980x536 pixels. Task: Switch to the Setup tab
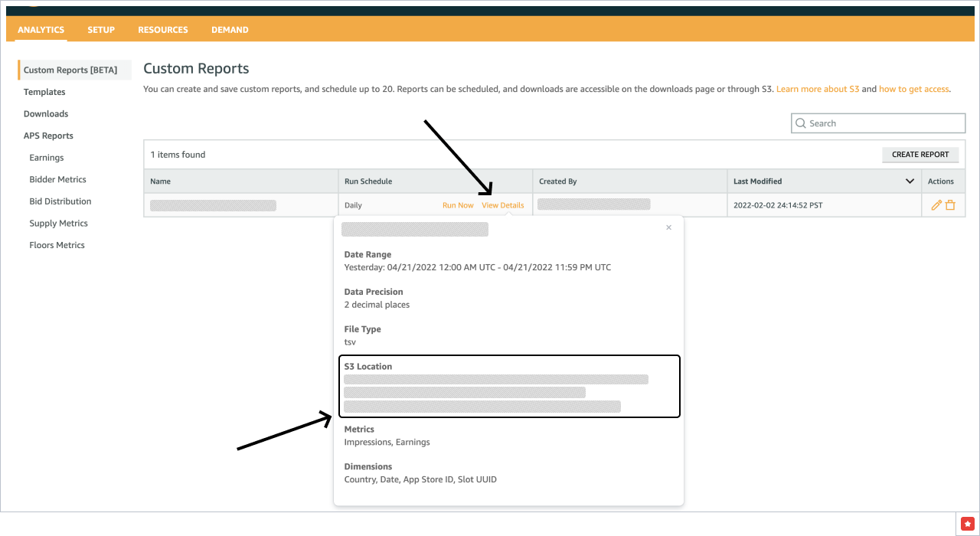[101, 30]
